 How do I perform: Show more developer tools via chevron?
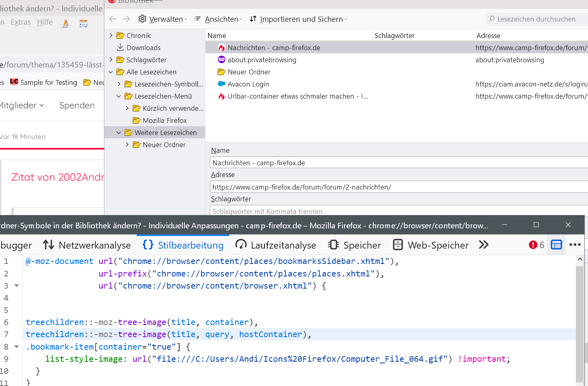[484, 245]
